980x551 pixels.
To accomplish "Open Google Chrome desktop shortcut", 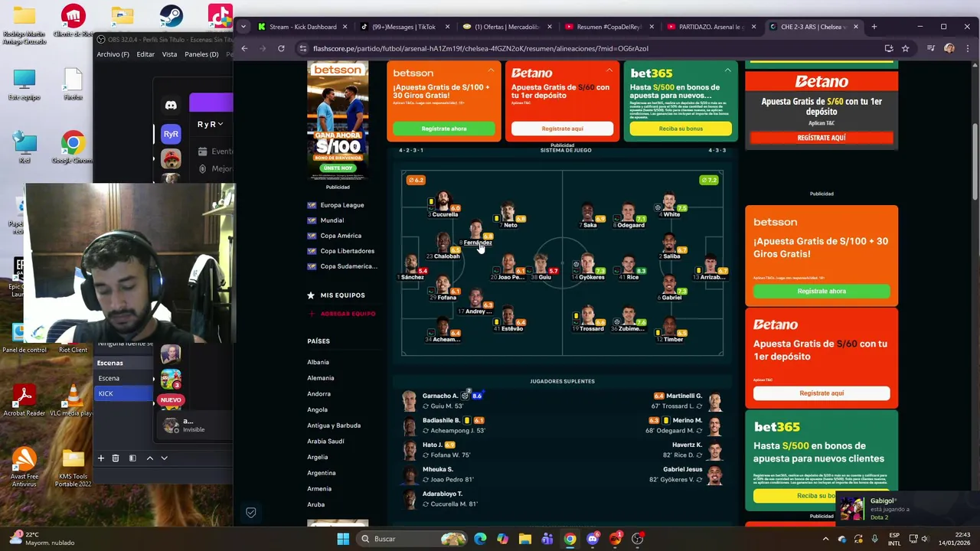I will click(73, 148).
